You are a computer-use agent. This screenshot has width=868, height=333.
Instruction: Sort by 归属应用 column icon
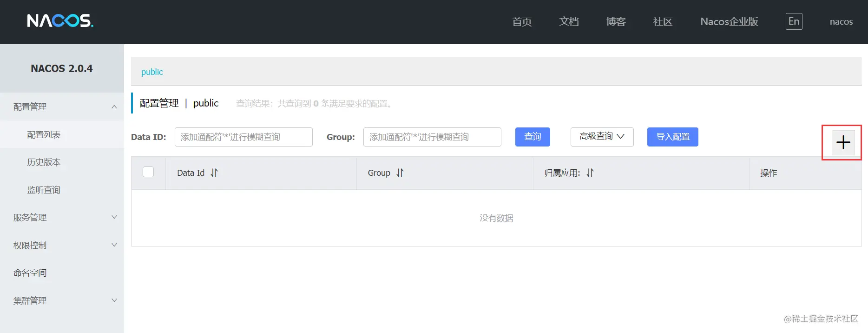[x=590, y=173]
